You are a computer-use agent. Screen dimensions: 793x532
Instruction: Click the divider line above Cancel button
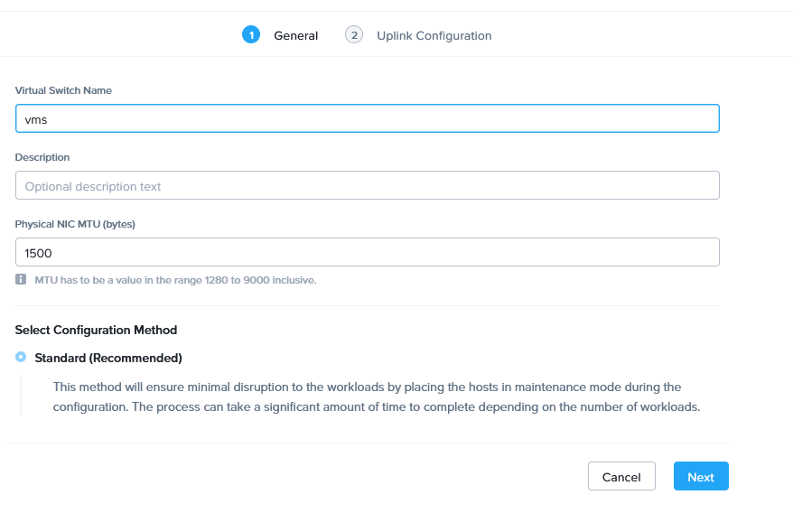(x=368, y=443)
